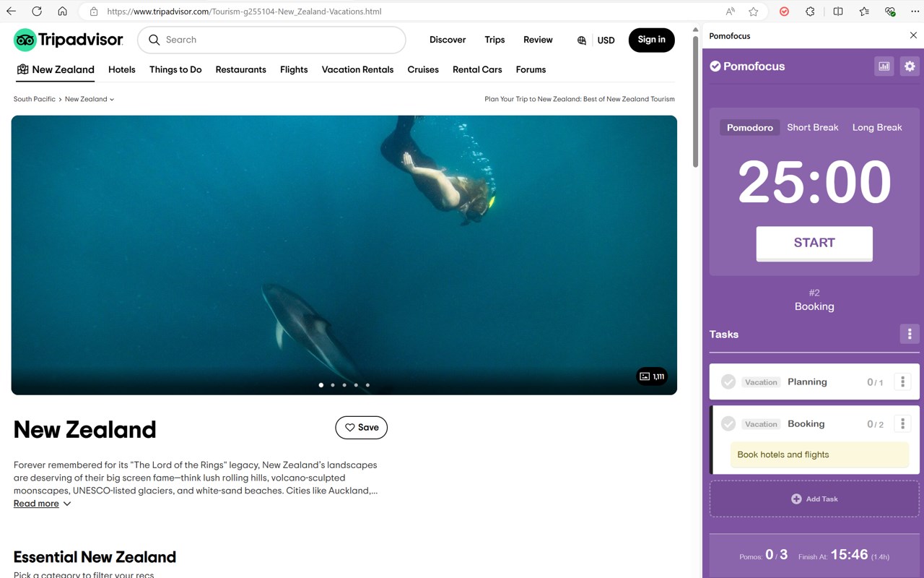Screen dimensions: 924x578
Task: Open Things to Do tab
Action: 175,69
